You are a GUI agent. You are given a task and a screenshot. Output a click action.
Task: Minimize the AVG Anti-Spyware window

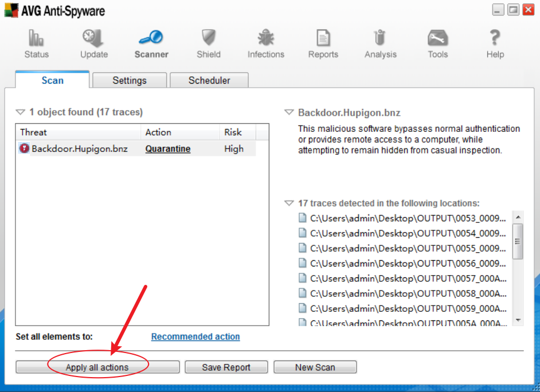(498, 10)
